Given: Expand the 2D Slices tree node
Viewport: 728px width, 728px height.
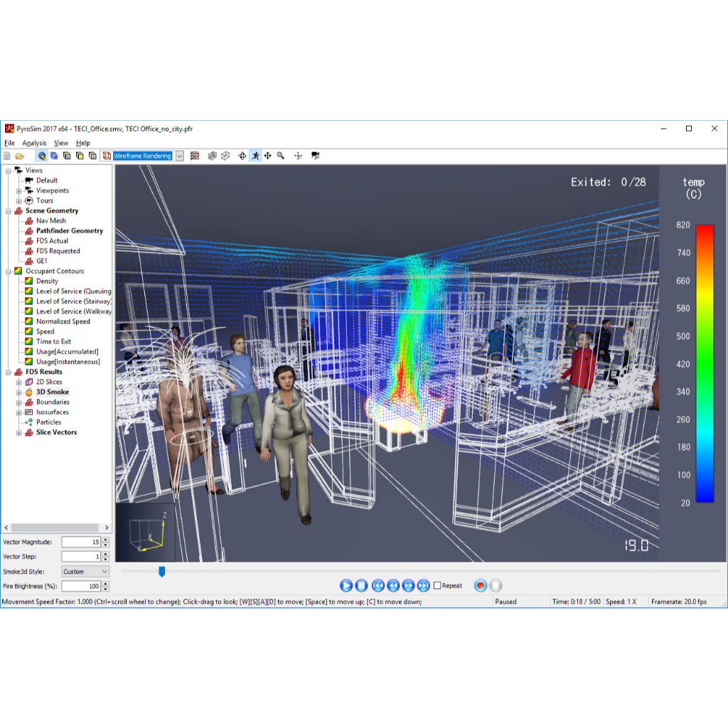Looking at the screenshot, I should 18,382.
